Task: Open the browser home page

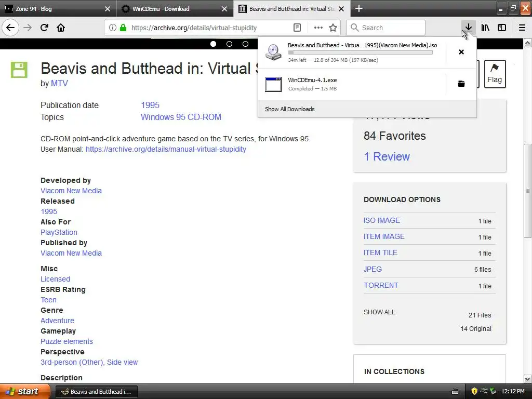Action: pos(61,28)
